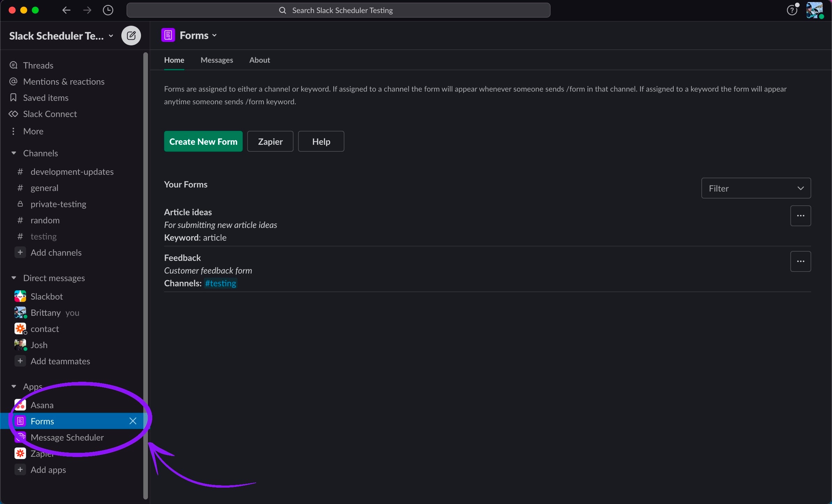832x504 pixels.
Task: Open the #testing channel link
Action: tap(221, 284)
